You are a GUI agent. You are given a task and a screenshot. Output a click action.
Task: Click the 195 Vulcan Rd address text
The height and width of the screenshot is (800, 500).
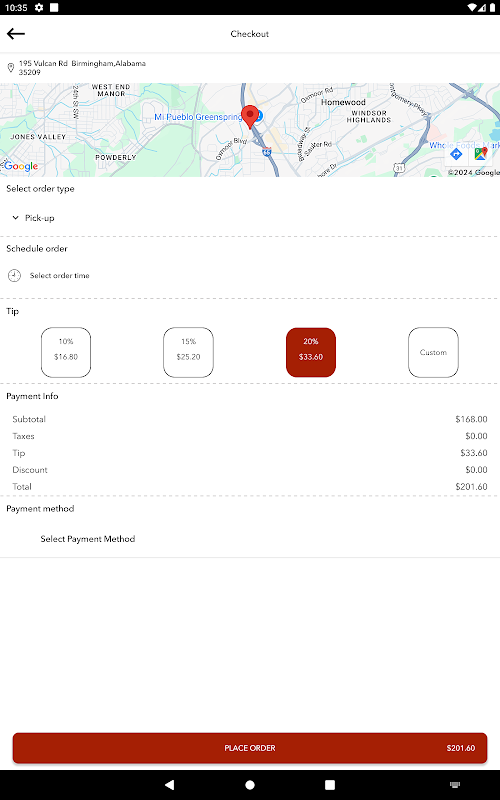click(x=82, y=68)
